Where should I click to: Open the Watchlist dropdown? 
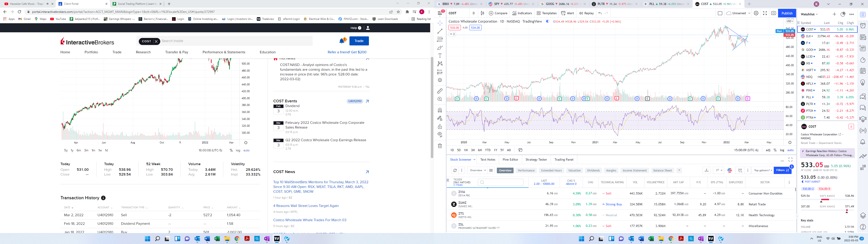pos(809,14)
